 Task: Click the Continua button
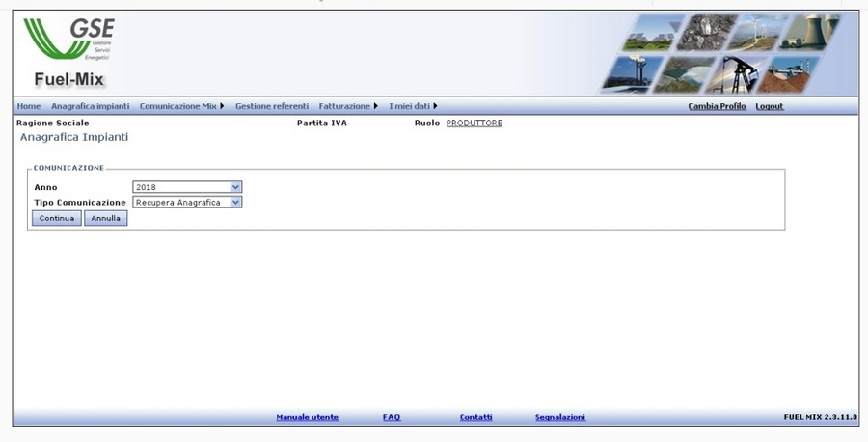tap(57, 218)
